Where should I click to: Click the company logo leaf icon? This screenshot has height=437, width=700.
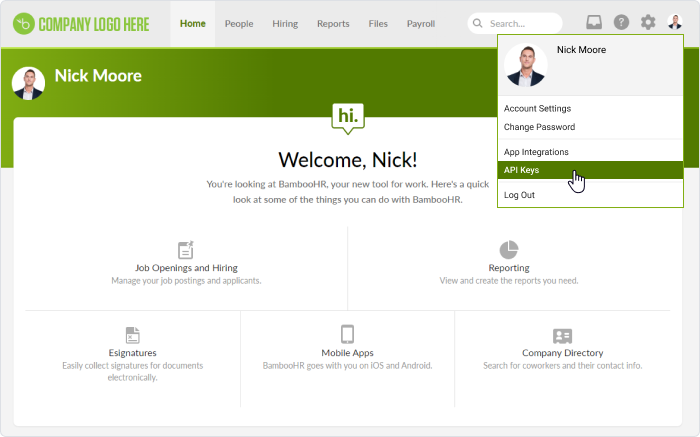(24, 24)
